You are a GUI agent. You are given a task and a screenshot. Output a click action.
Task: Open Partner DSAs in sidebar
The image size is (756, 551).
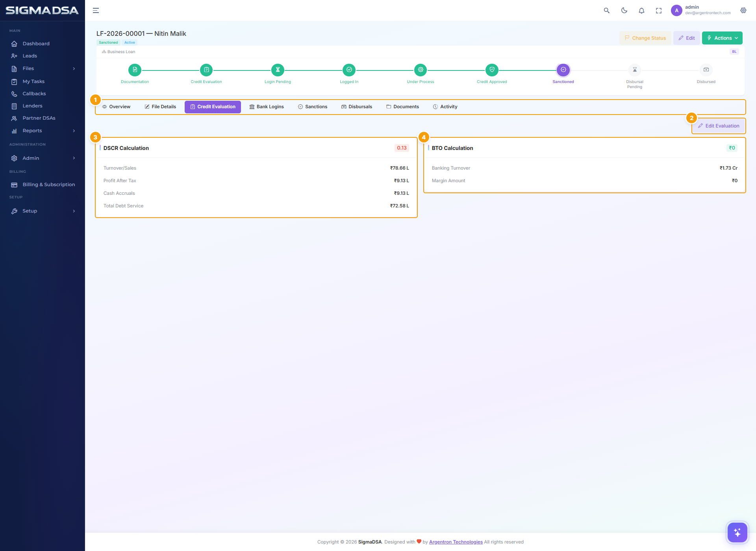coord(39,118)
